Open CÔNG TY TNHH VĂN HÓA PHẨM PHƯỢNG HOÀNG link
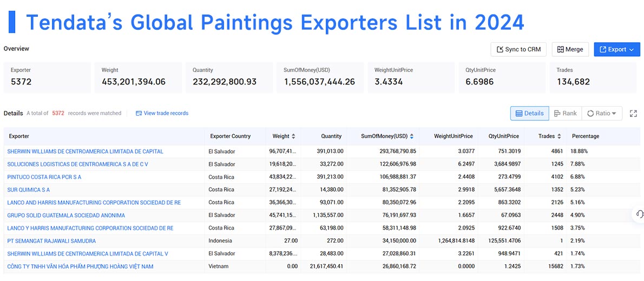 (x=80, y=266)
